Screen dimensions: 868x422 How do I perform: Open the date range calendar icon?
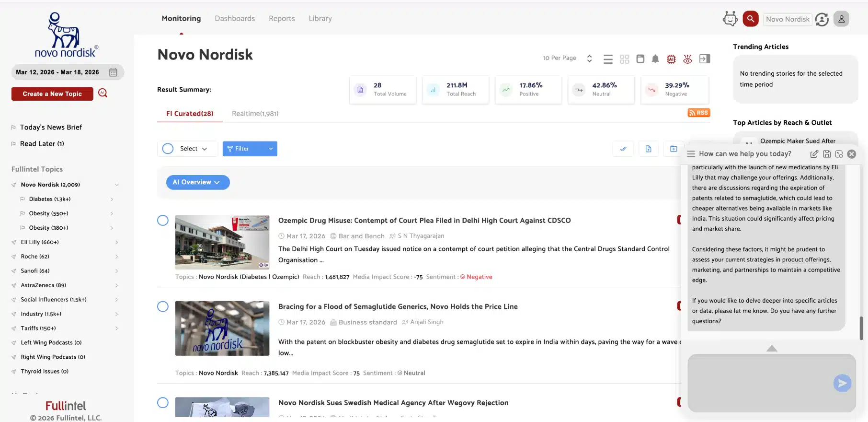click(113, 72)
